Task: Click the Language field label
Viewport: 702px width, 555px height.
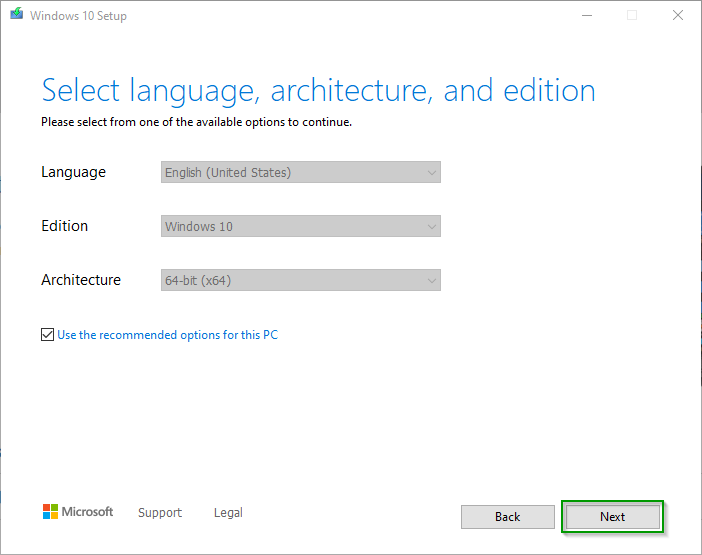Action: pos(73,172)
